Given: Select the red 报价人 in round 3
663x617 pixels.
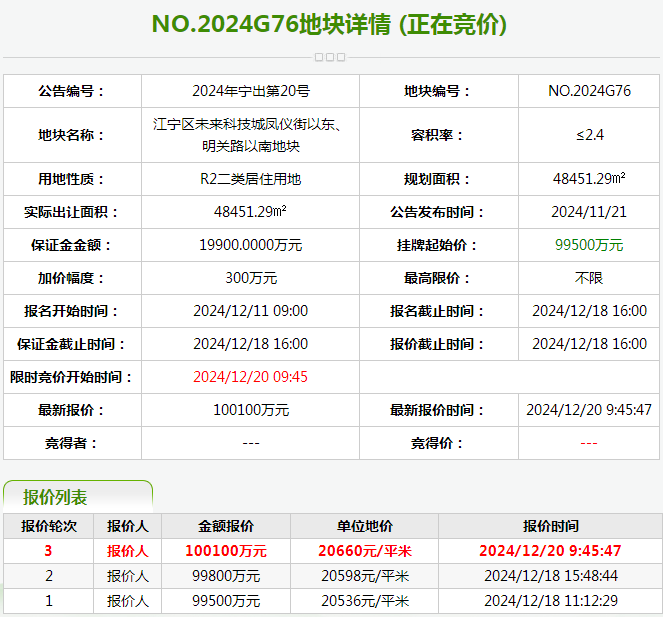Looking at the screenshot, I should 128,551.
